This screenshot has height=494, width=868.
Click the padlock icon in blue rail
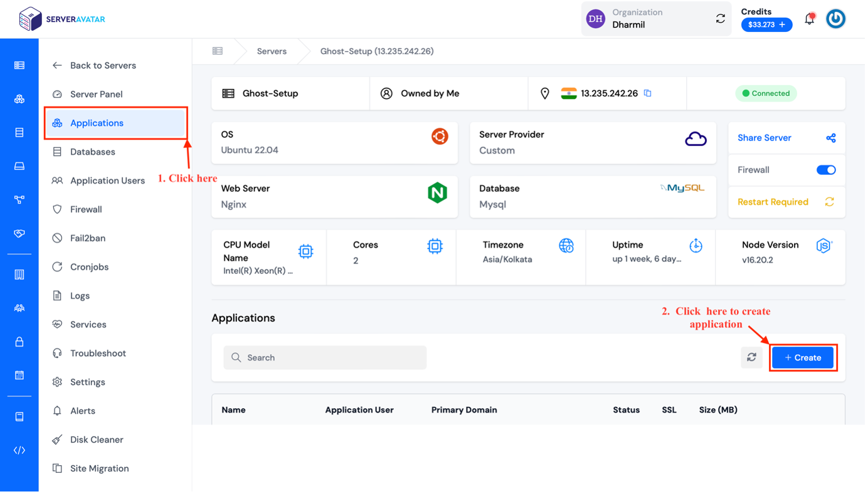(19, 342)
